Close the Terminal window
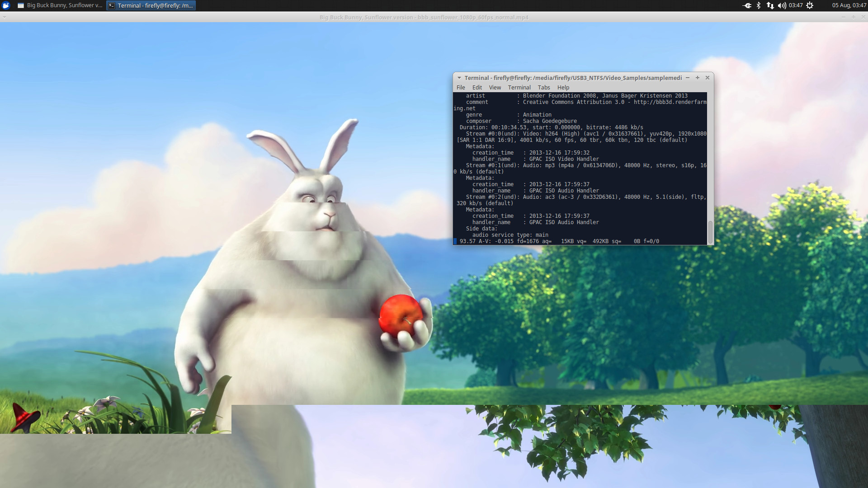The height and width of the screenshot is (488, 868). [708, 78]
